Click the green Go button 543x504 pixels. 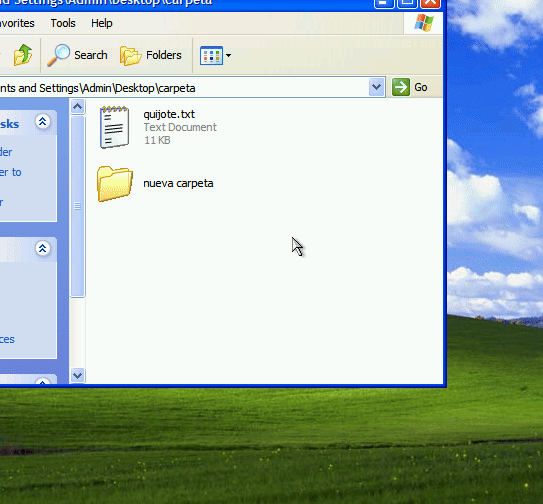[x=410, y=87]
